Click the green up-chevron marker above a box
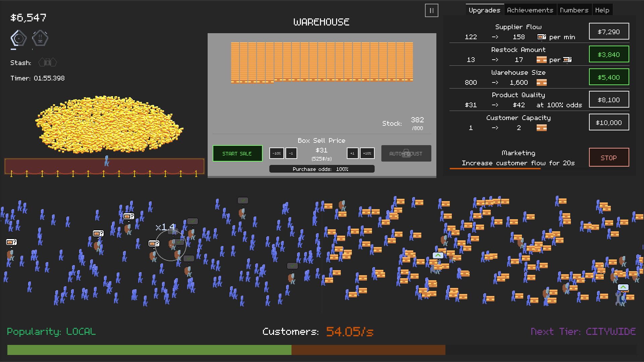The height and width of the screenshot is (362, 644). tap(438, 255)
